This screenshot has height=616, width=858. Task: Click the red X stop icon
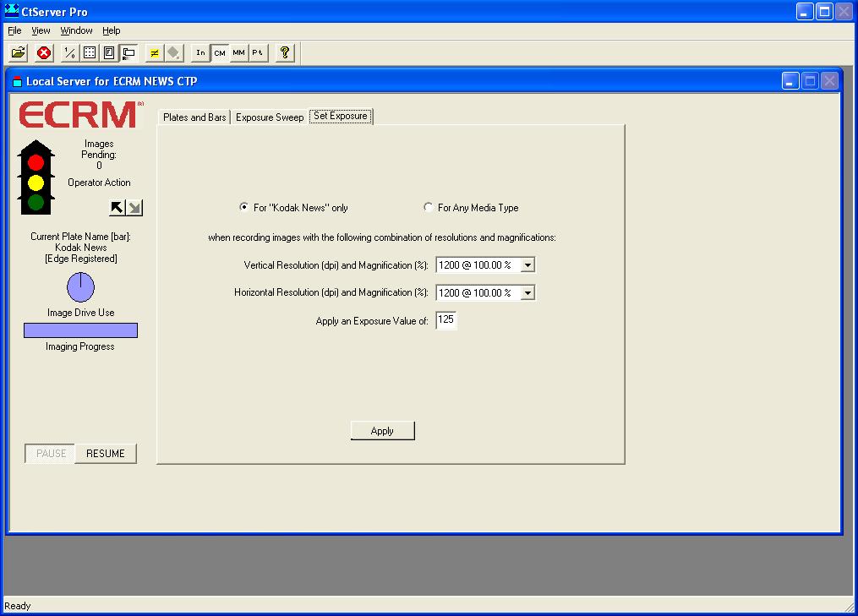tap(44, 53)
